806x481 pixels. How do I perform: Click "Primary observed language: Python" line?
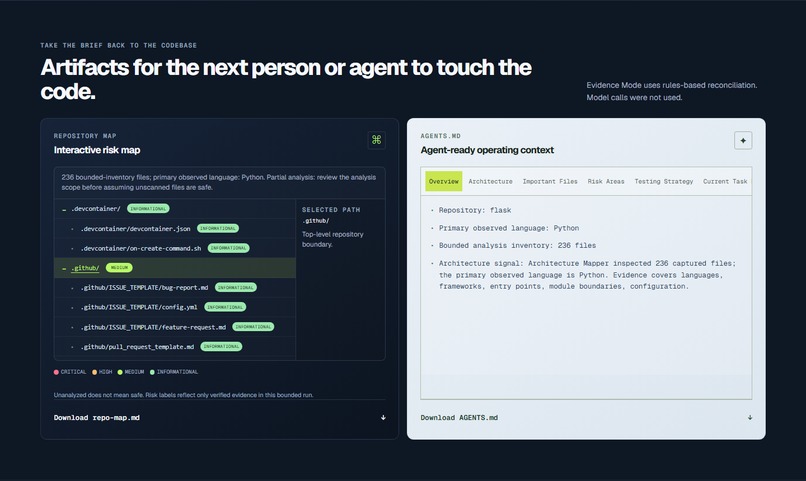pos(509,228)
